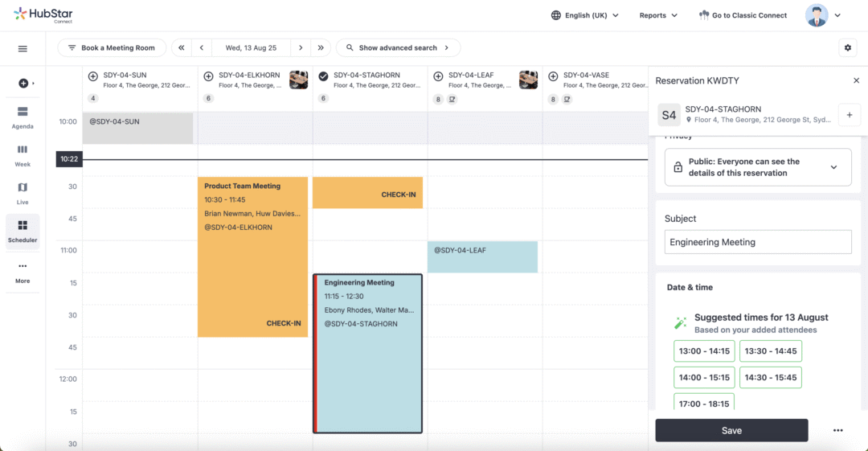Image resolution: width=868 pixels, height=451 pixels.
Task: Add another room with plus button beside STAGHORN
Action: [850, 115]
